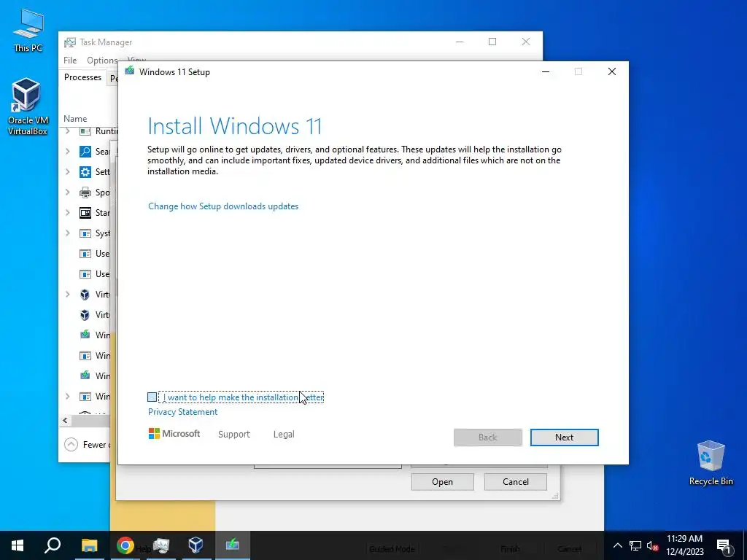Open the Windows Start menu
The image size is (747, 560).
coord(18,545)
